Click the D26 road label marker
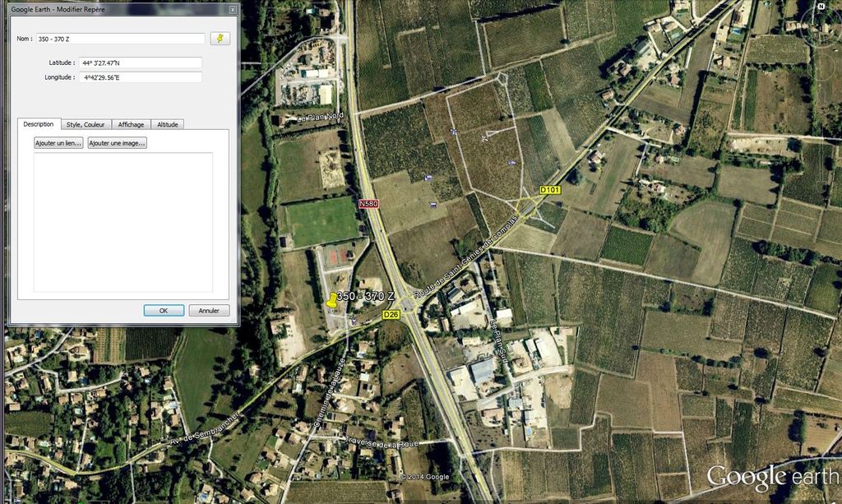Image resolution: width=842 pixels, height=504 pixels. point(391,314)
